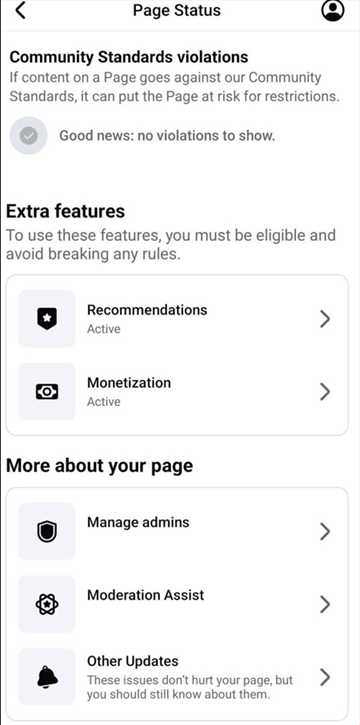Click the Moderation Assist atom icon

click(47, 604)
